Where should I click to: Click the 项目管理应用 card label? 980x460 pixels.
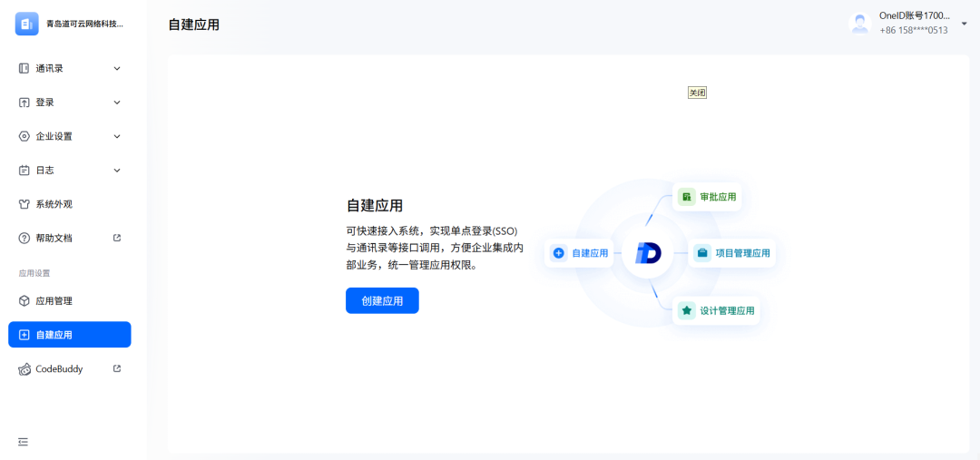[742, 253]
